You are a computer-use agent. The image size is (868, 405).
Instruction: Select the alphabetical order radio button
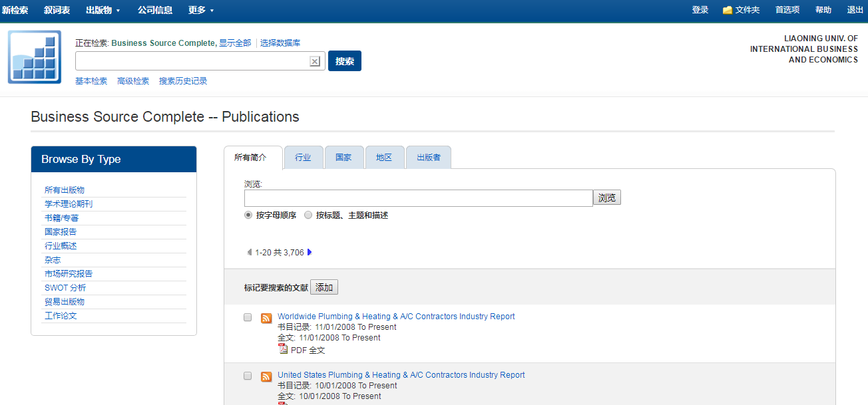(x=248, y=215)
